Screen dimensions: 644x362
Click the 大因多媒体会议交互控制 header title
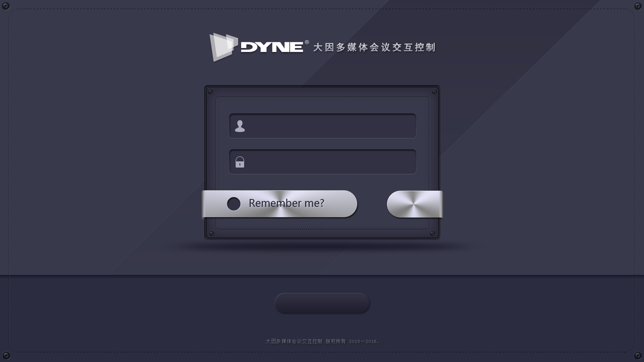pyautogui.click(x=374, y=47)
